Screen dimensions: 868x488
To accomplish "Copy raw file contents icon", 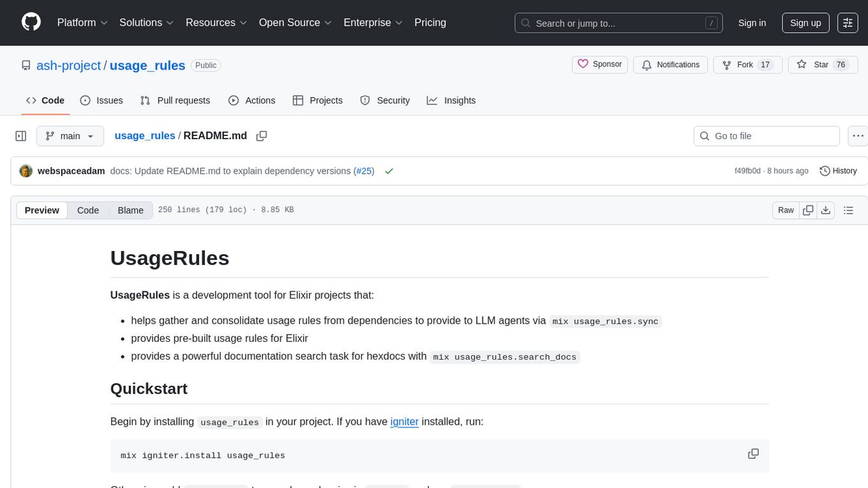I will tap(808, 210).
